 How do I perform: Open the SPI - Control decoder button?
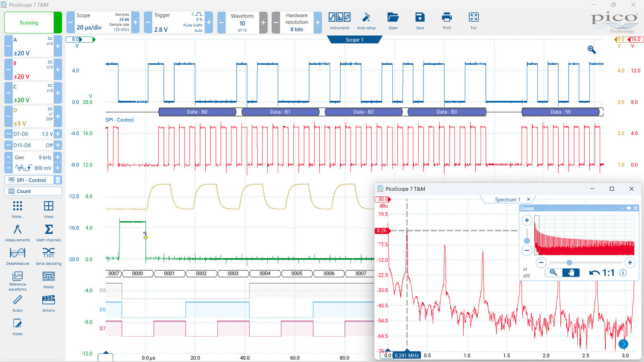coord(29,180)
